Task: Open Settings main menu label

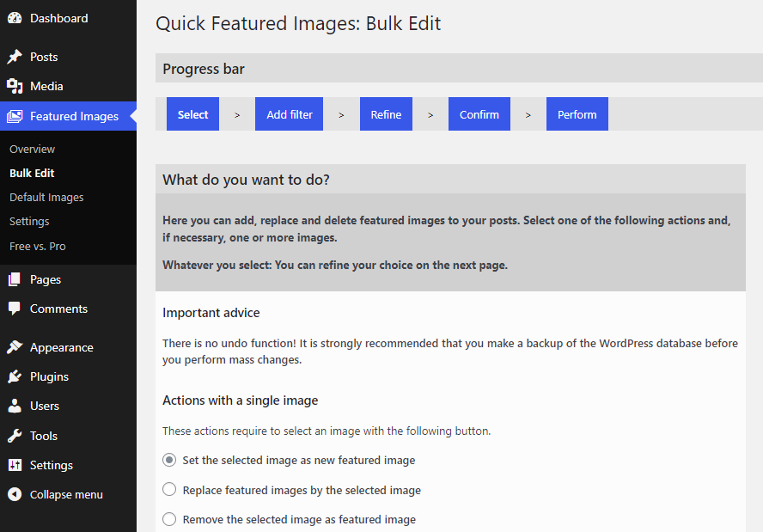Action: (51, 465)
